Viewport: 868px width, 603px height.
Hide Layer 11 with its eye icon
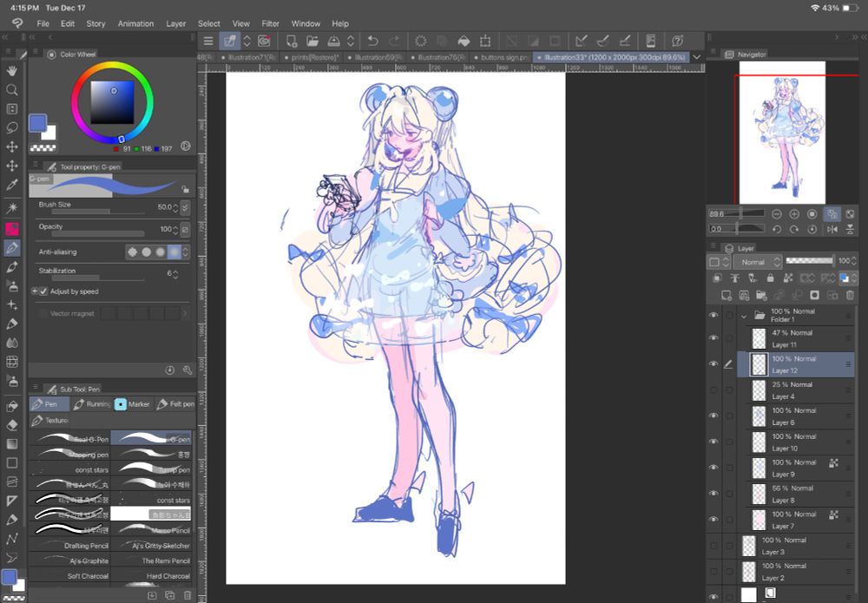pyautogui.click(x=713, y=338)
